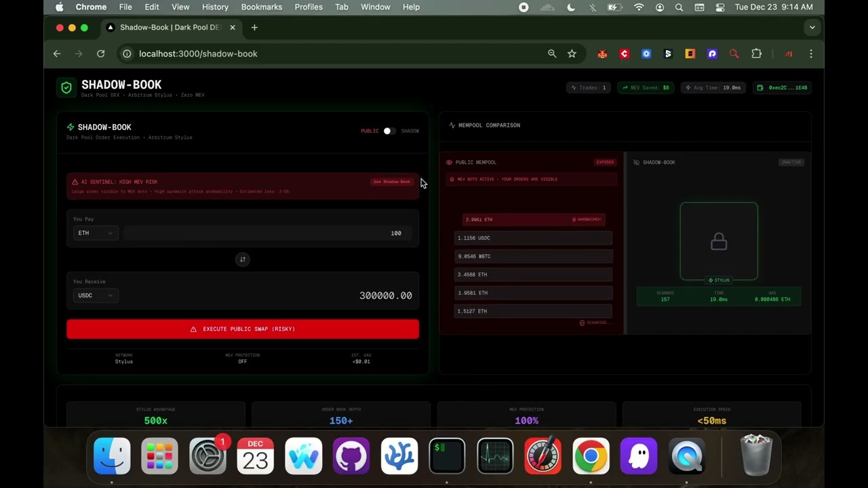Click the STYLUS badge under the lock
The width and height of the screenshot is (868, 488).
point(719,280)
